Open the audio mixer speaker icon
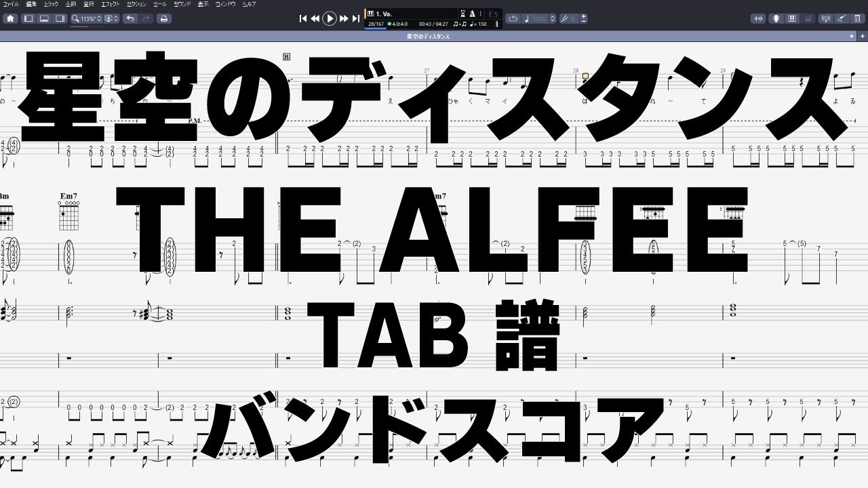Image resolution: width=868 pixels, height=488 pixels. [x=758, y=18]
